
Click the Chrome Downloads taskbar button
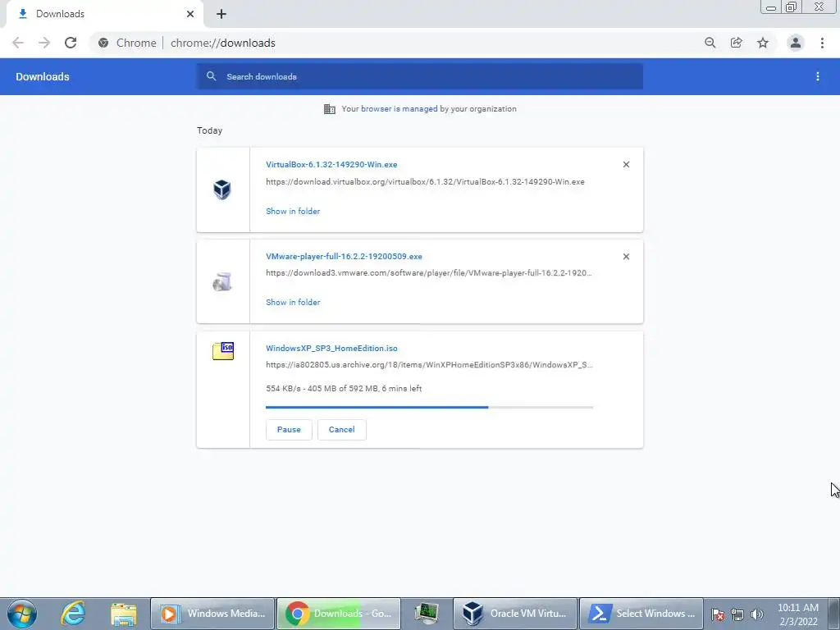pos(339,614)
